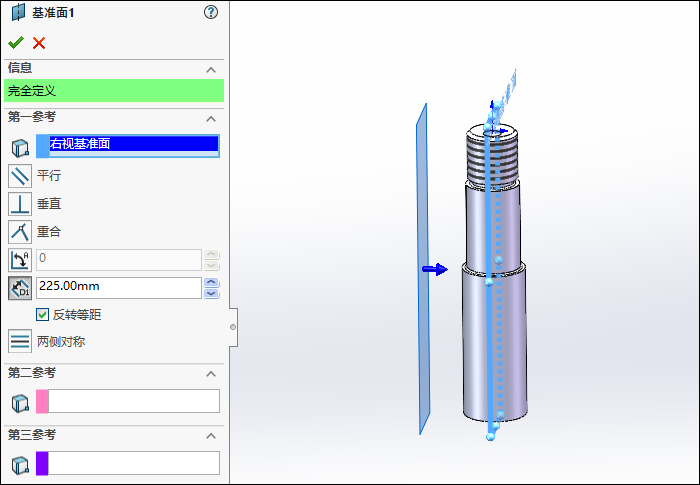Select the Coincident (重合) constraint icon
Image resolution: width=700 pixels, height=485 pixels.
20,232
